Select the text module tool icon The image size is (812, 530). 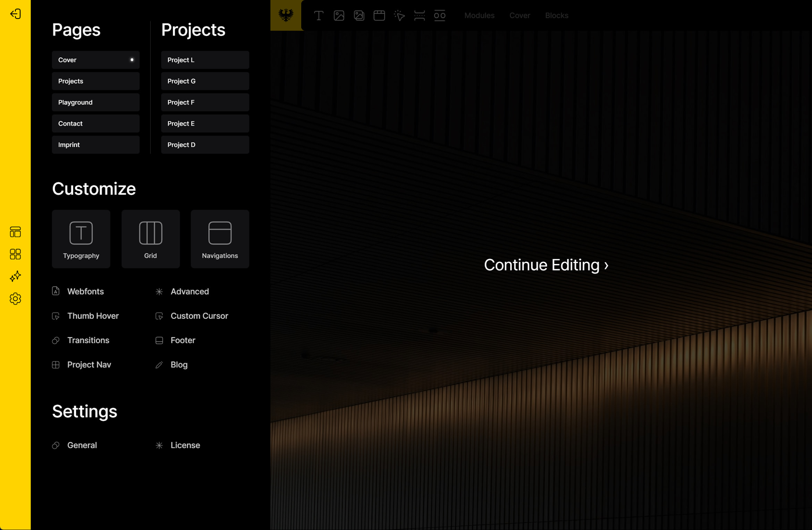[x=319, y=16]
